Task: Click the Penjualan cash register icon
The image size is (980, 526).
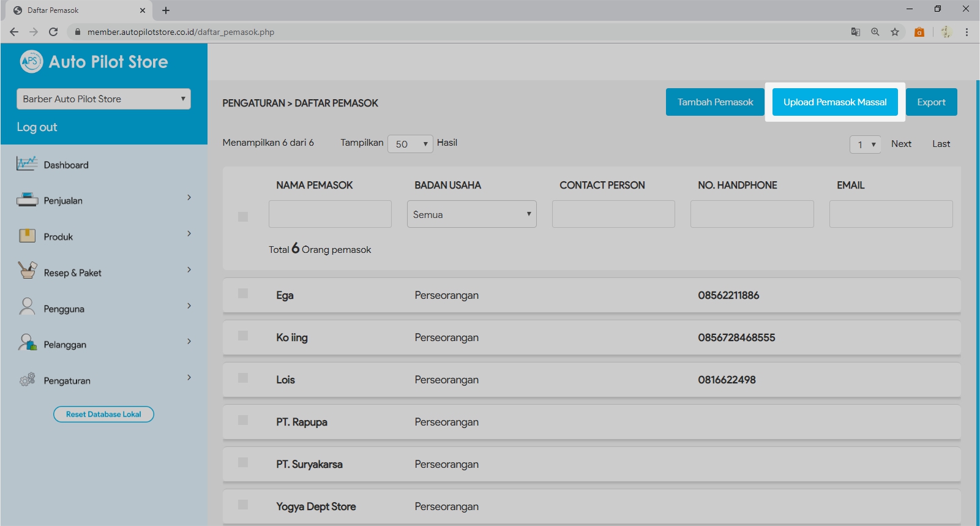Action: (x=27, y=200)
